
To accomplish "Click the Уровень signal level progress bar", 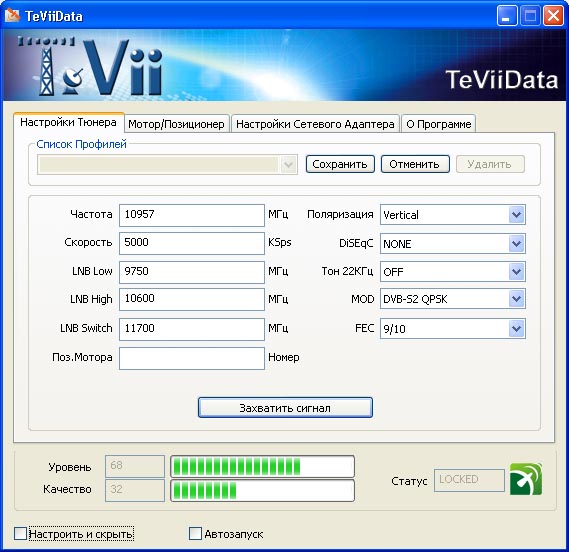I will (x=262, y=467).
